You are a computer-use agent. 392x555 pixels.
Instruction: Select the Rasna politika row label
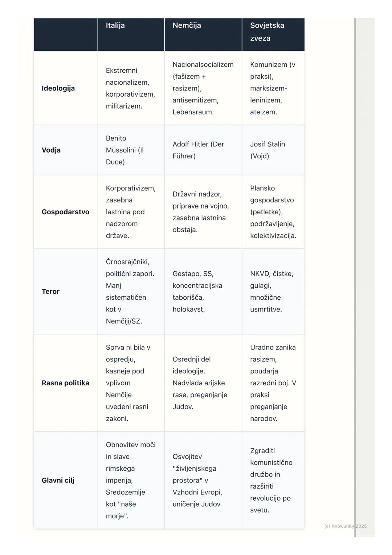(x=65, y=383)
